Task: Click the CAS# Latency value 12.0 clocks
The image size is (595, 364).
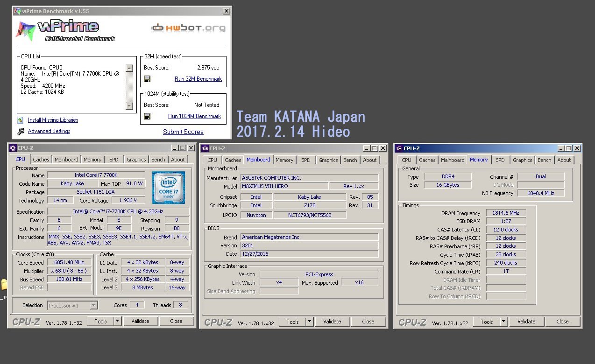Action: point(506,230)
